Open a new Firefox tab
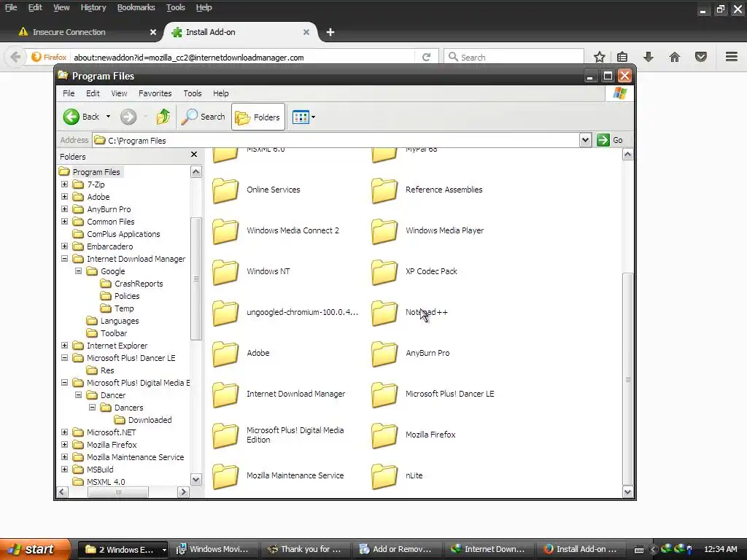Image resolution: width=747 pixels, height=560 pixels. click(330, 32)
